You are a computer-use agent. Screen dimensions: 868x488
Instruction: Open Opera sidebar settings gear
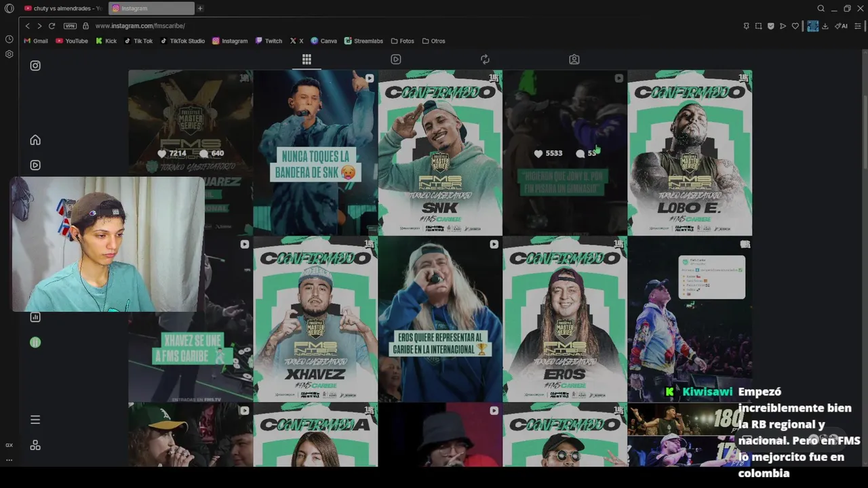click(9, 54)
